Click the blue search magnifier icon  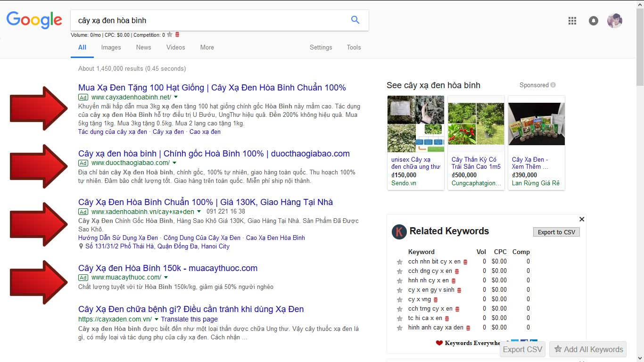click(x=355, y=20)
